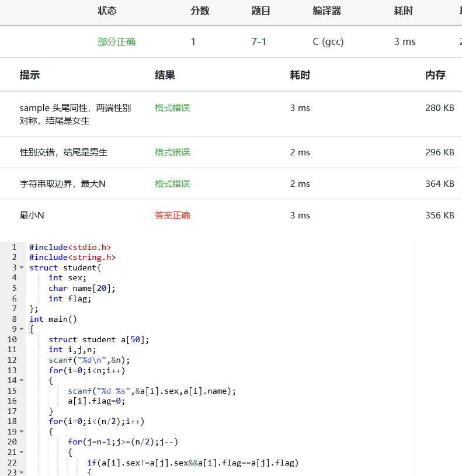Screen dimensions: 462x476
Task: Click line number 1 in the code gutter
Action: click(14, 247)
